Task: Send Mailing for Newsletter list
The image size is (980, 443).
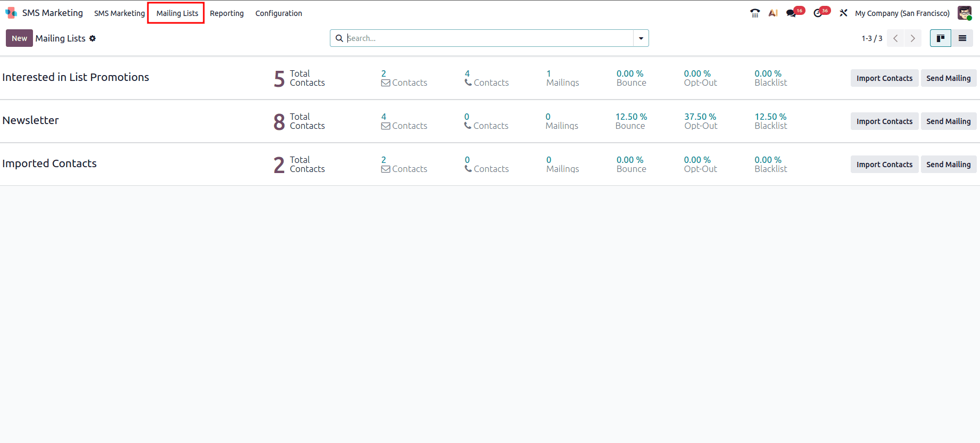Action: point(948,121)
